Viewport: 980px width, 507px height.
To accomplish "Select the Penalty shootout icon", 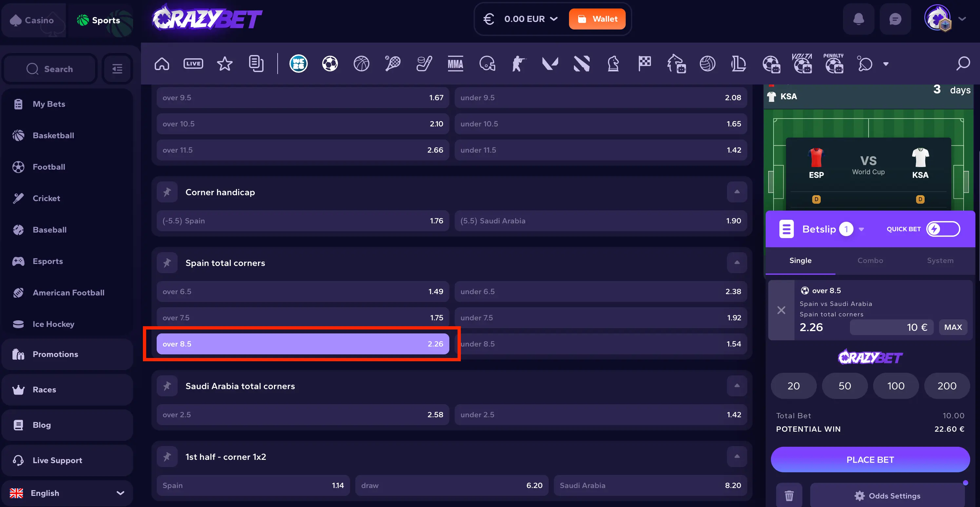I will (x=833, y=63).
